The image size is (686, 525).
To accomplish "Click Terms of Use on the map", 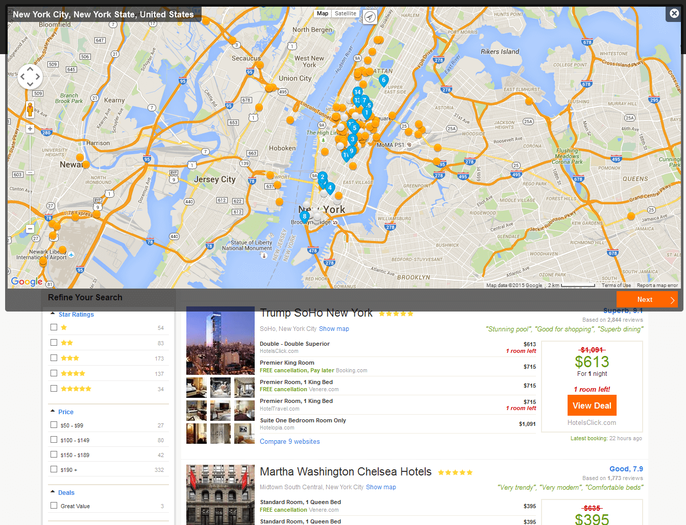I will [x=616, y=285].
